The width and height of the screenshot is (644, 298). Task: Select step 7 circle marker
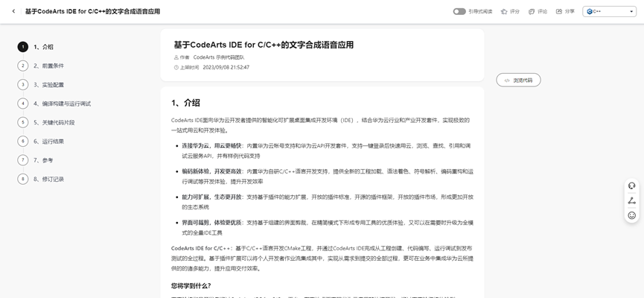click(x=23, y=160)
